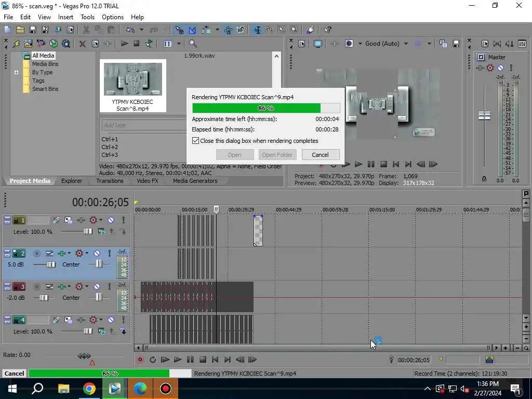Mute audio track 2
532x399 pixels.
(97, 253)
